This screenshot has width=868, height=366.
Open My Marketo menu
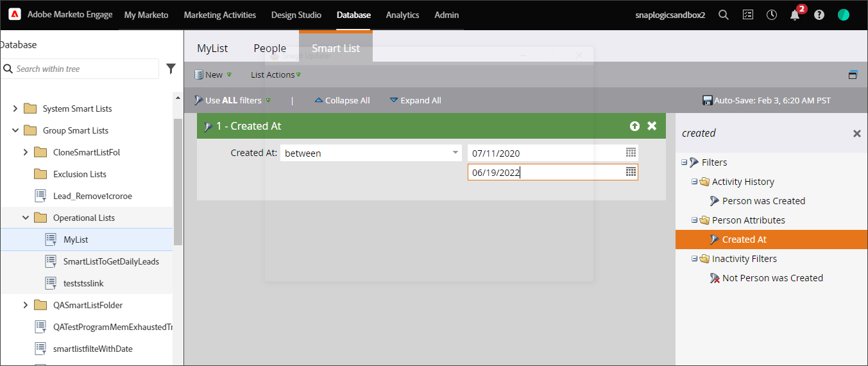[146, 15]
